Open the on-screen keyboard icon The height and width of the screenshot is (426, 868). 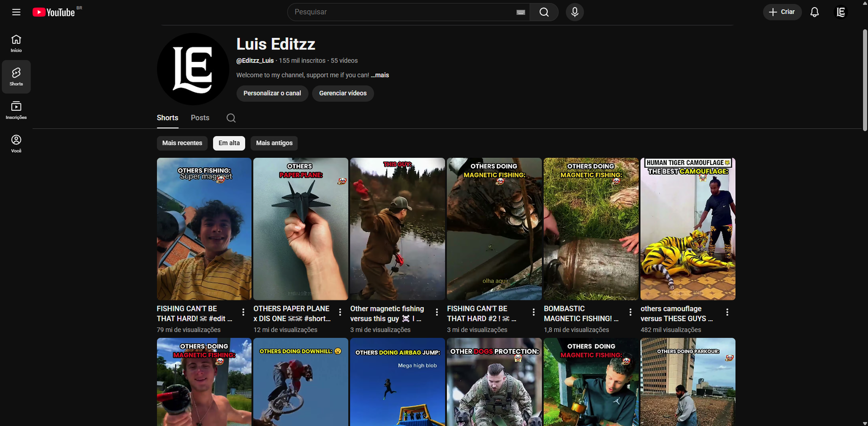pos(521,12)
